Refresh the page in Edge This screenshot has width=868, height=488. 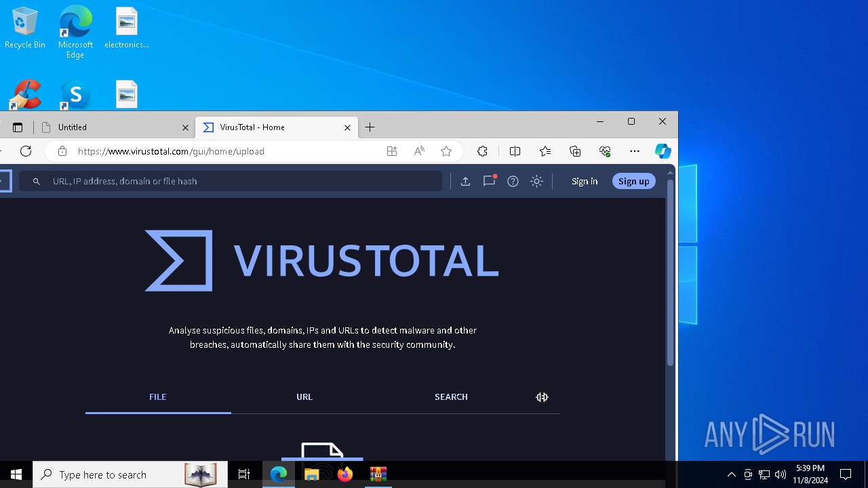click(26, 151)
